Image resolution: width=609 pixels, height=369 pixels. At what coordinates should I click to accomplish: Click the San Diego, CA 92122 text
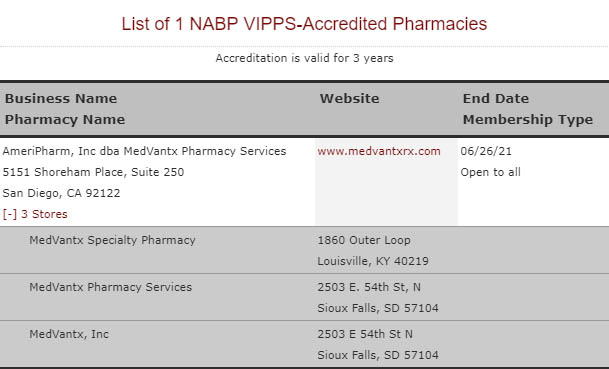click(61, 193)
